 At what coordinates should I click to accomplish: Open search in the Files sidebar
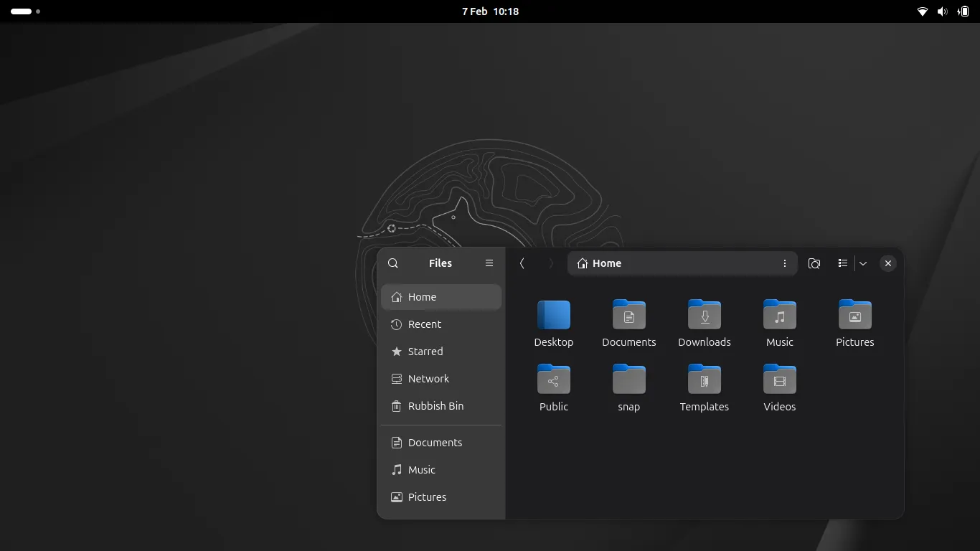(x=393, y=263)
